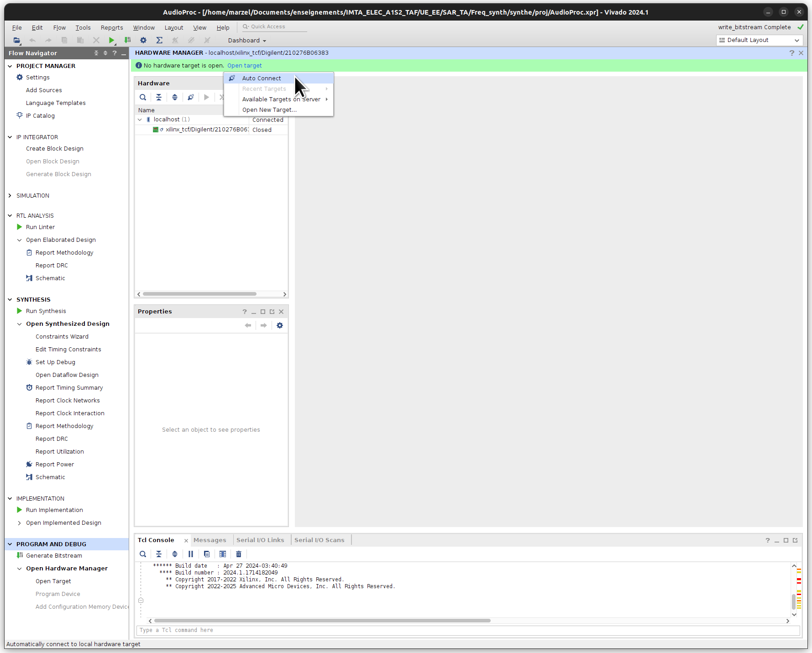Click the IP Catalog icon
Screen dimensions: 812x653
pyautogui.click(x=20, y=115)
